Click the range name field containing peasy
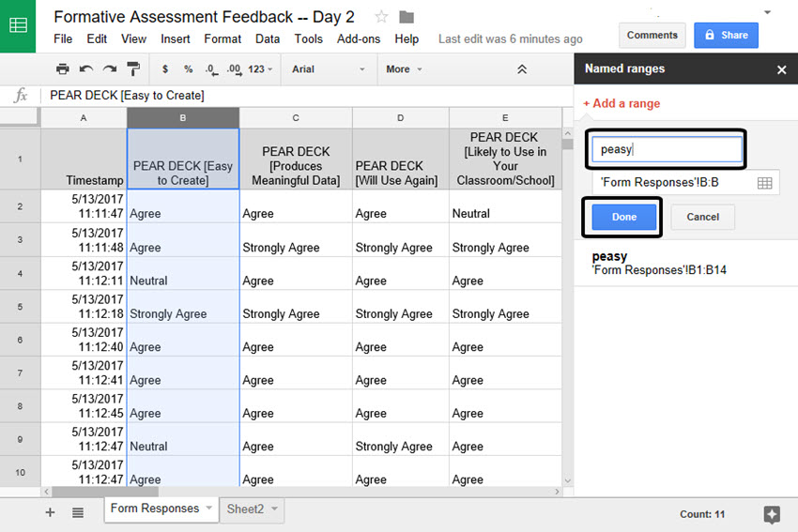Screen dimensions: 798x532 (667, 149)
